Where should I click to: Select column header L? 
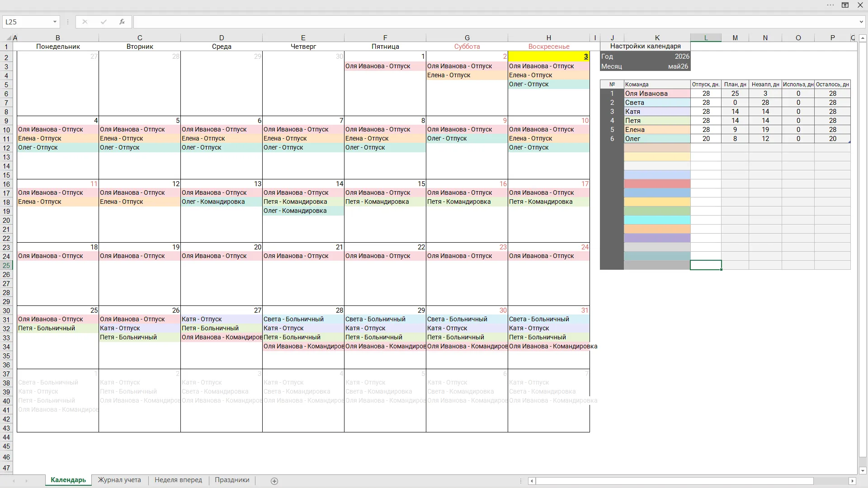(x=706, y=38)
